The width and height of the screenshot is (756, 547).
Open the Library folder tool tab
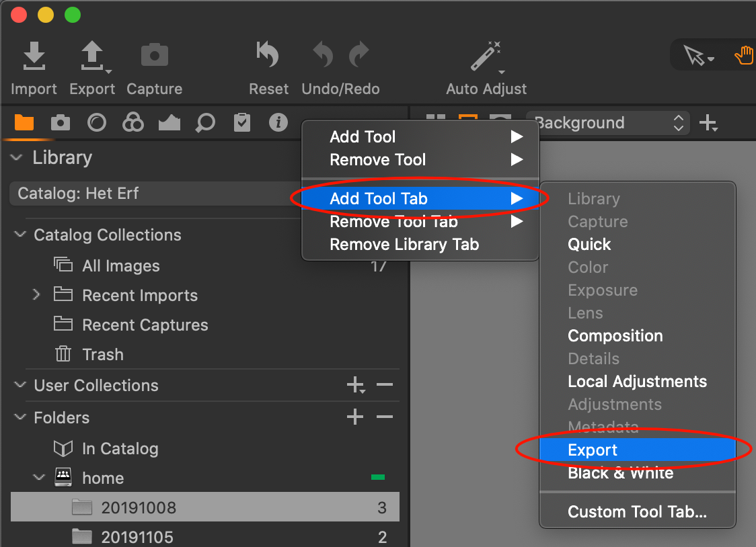click(24, 122)
